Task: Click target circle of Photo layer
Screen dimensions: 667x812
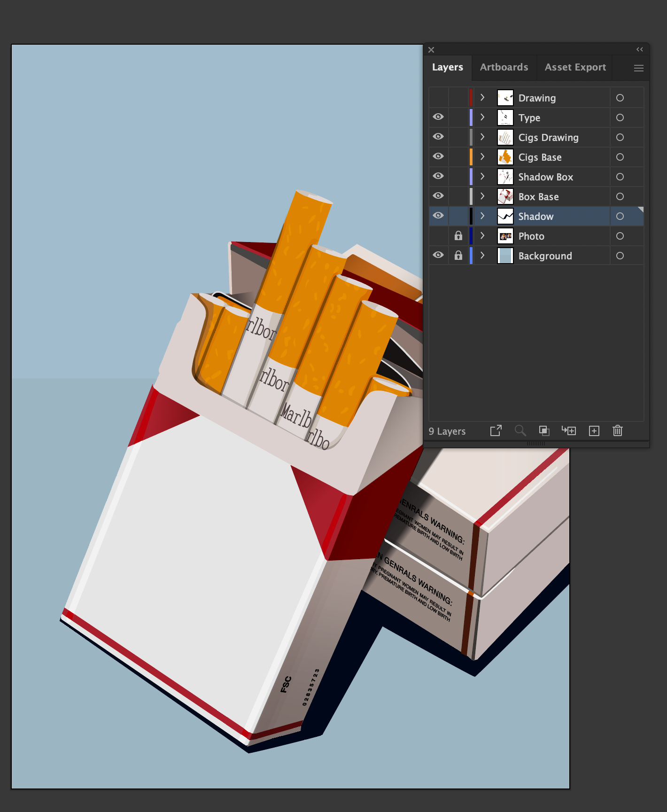Action: tap(620, 236)
